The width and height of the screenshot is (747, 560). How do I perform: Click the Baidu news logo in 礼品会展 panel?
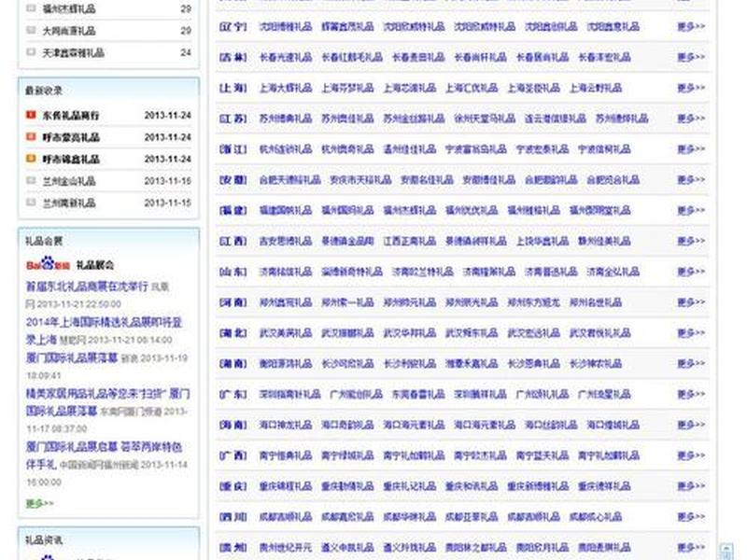point(49,264)
